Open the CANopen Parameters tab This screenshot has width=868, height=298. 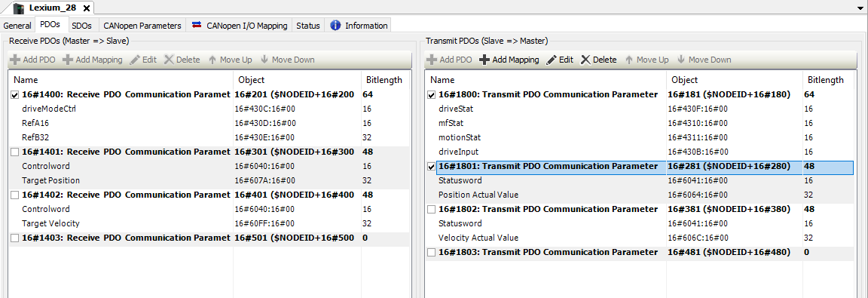[142, 26]
